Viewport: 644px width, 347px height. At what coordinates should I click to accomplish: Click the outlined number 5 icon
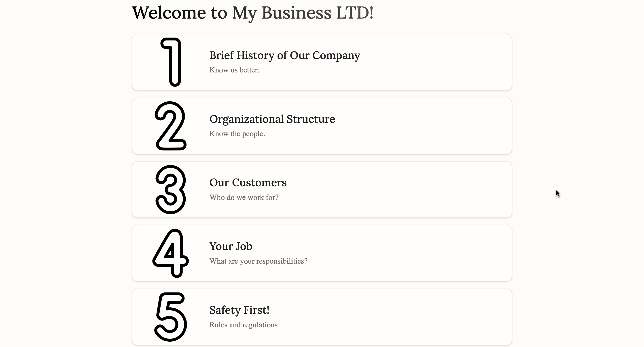click(x=170, y=317)
